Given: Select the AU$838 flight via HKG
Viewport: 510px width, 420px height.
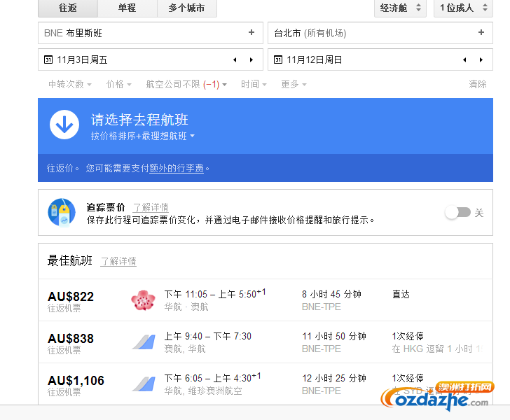Looking at the screenshot, I should [266, 342].
